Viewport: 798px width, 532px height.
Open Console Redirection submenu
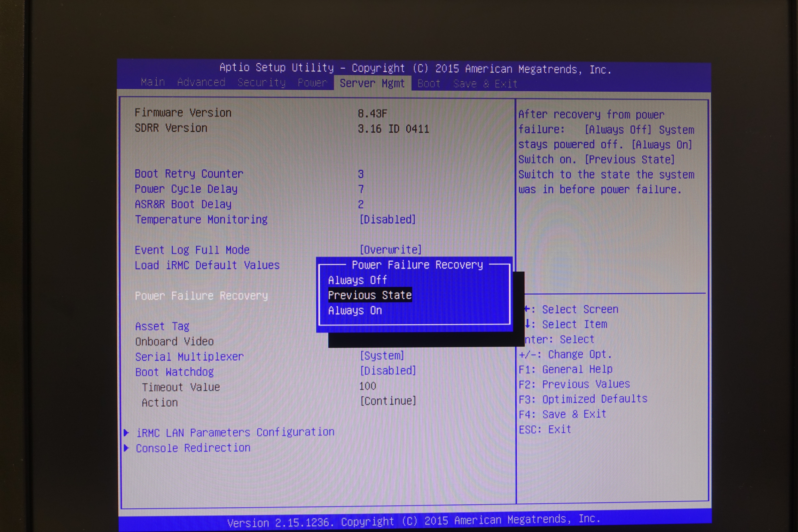point(193,448)
